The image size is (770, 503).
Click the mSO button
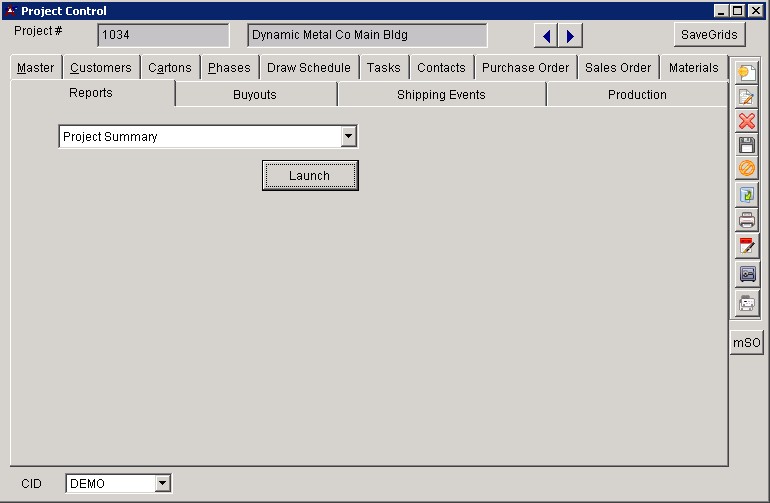tap(746, 343)
